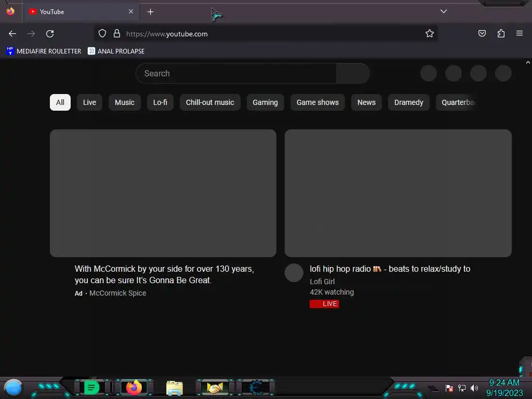Focus the YouTube Search box
Image resolution: width=532 pixels, height=399 pixels.
coord(236,73)
